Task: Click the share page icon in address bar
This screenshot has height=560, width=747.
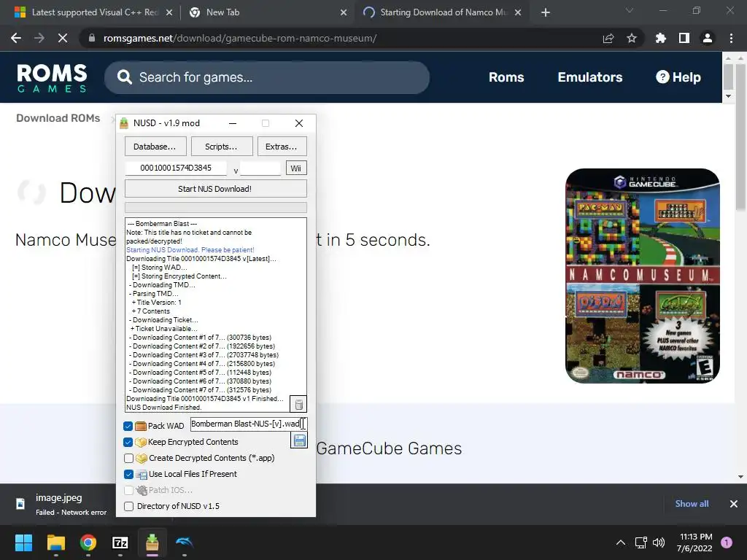Action: coord(608,38)
